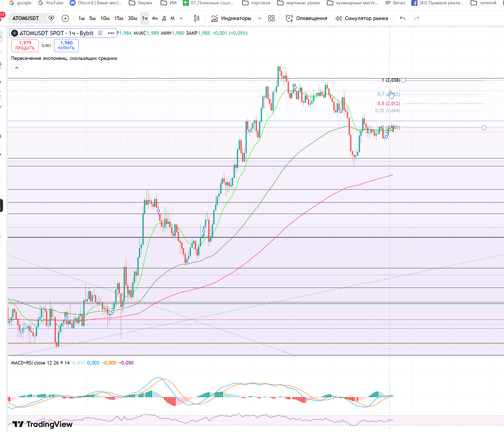Click the redo arrow icon
Image resolution: width=504 pixels, height=432 pixels.
(x=417, y=18)
